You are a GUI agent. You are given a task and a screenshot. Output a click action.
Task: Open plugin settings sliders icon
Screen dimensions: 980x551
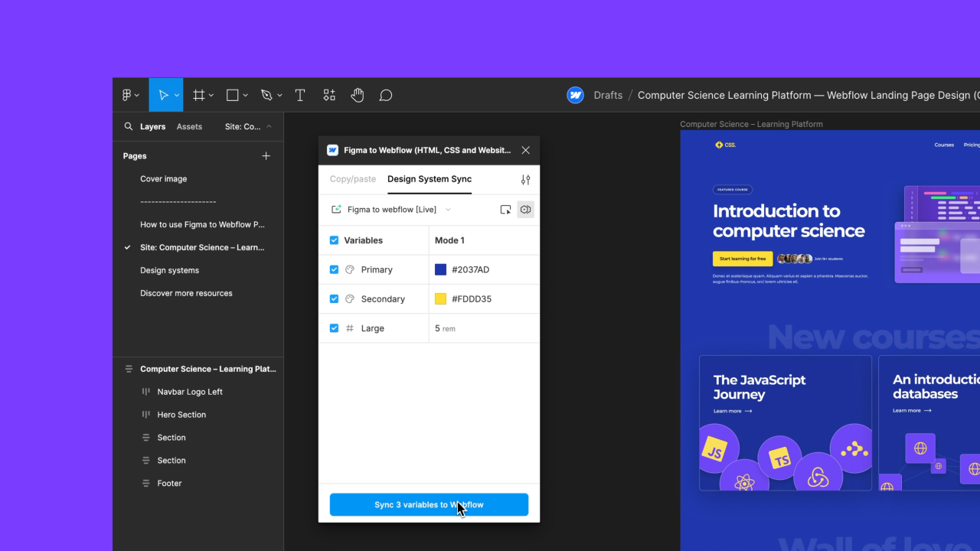525,179
